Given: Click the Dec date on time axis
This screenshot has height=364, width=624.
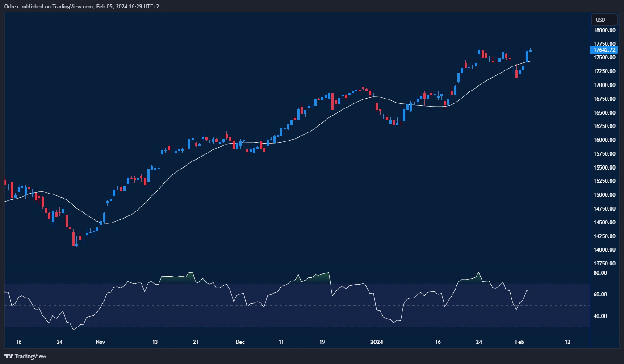Looking at the screenshot, I should (240, 342).
